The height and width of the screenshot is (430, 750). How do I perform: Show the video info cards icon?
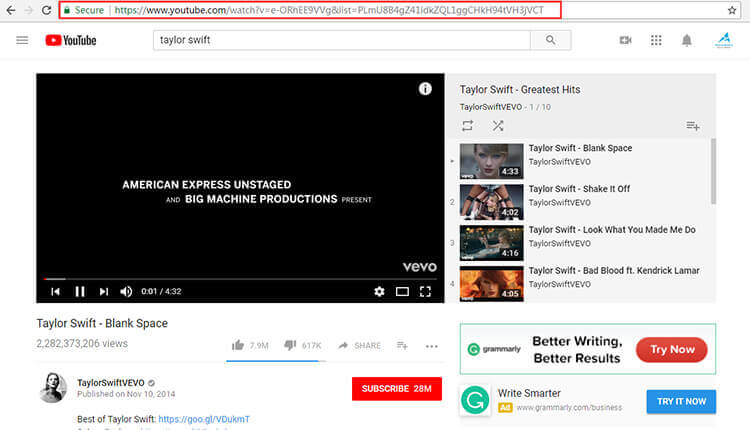pos(425,88)
